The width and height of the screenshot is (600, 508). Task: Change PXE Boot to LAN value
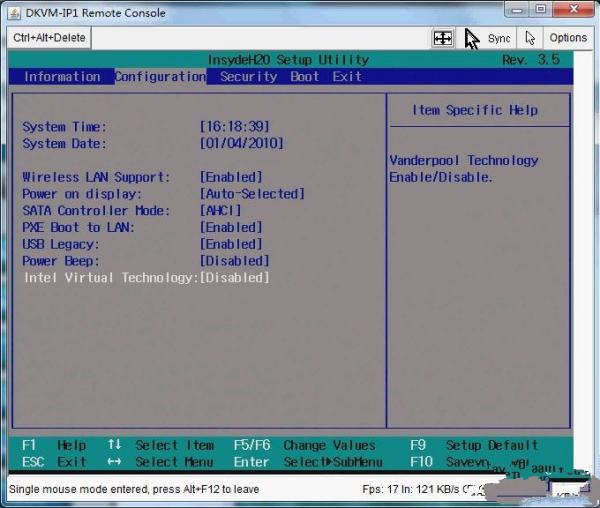coord(231,227)
